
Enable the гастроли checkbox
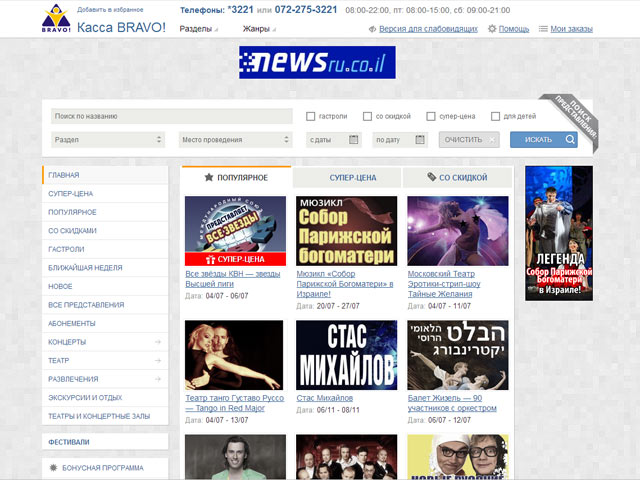coord(311,116)
